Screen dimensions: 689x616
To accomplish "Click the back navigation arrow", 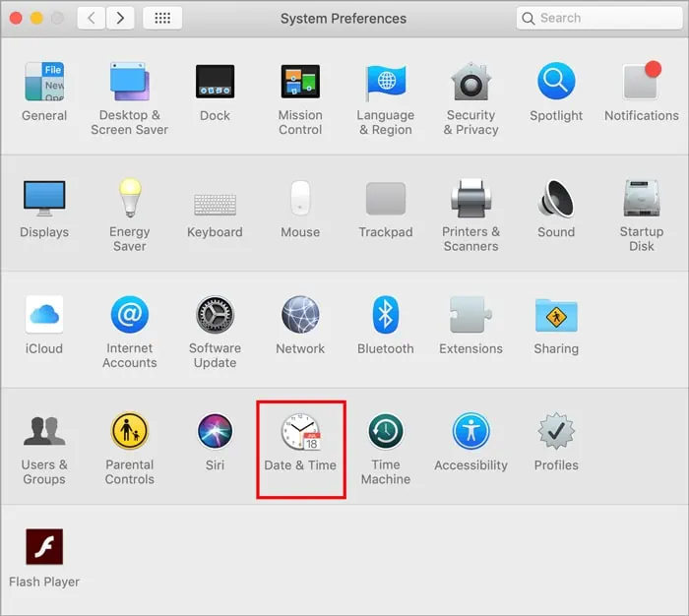I will [91, 18].
